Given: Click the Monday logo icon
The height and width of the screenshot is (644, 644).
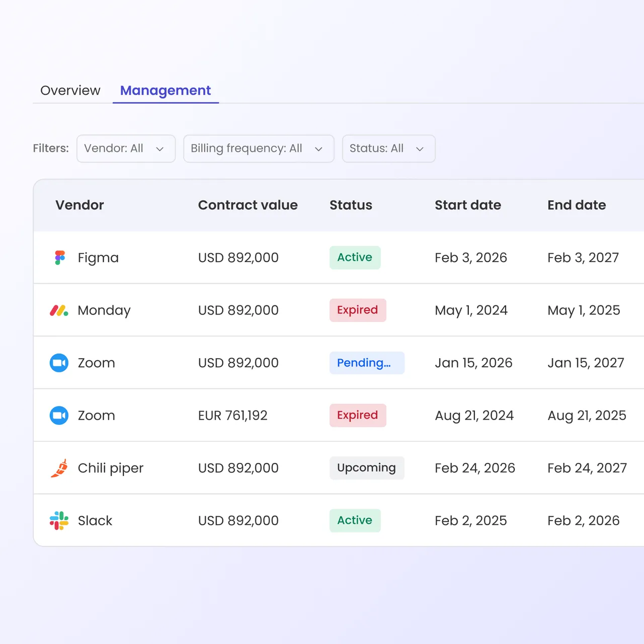Looking at the screenshot, I should pos(59,310).
